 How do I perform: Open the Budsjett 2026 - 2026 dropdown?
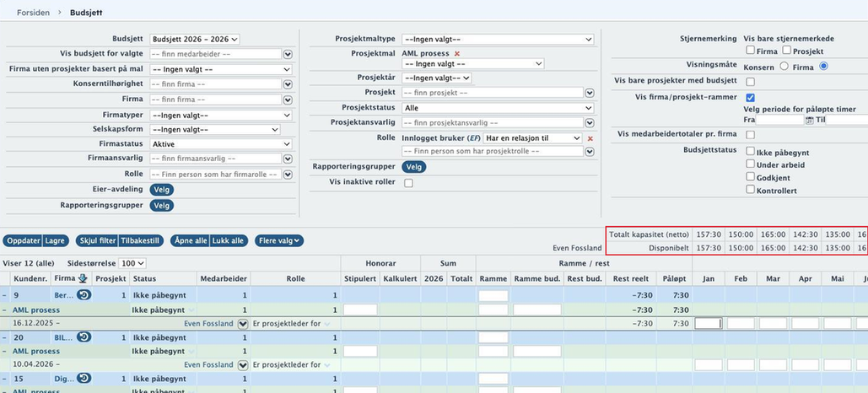(194, 40)
